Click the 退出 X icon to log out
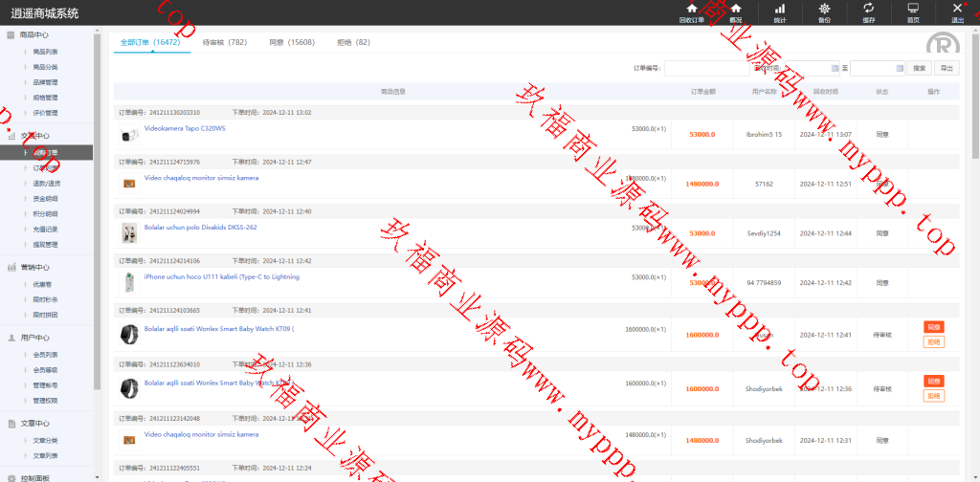This screenshot has height=482, width=980. [x=957, y=12]
